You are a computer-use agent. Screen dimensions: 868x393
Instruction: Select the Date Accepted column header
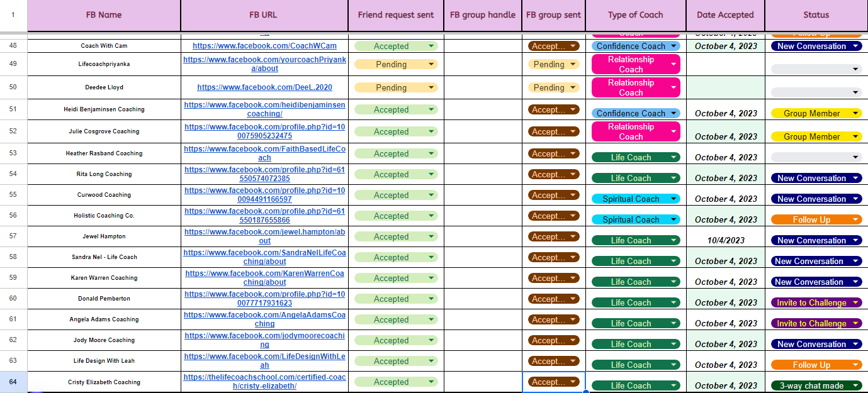coord(725,15)
